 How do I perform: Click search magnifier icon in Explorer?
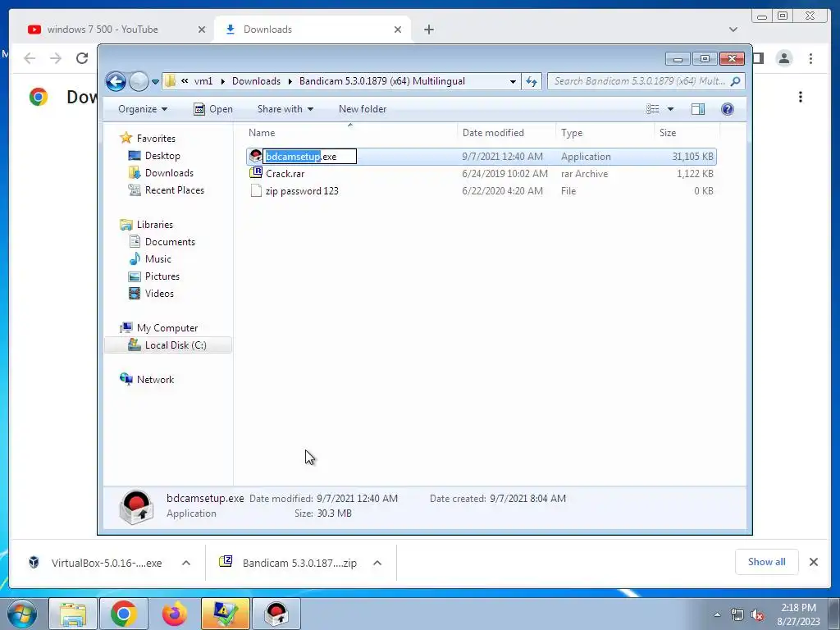click(736, 81)
